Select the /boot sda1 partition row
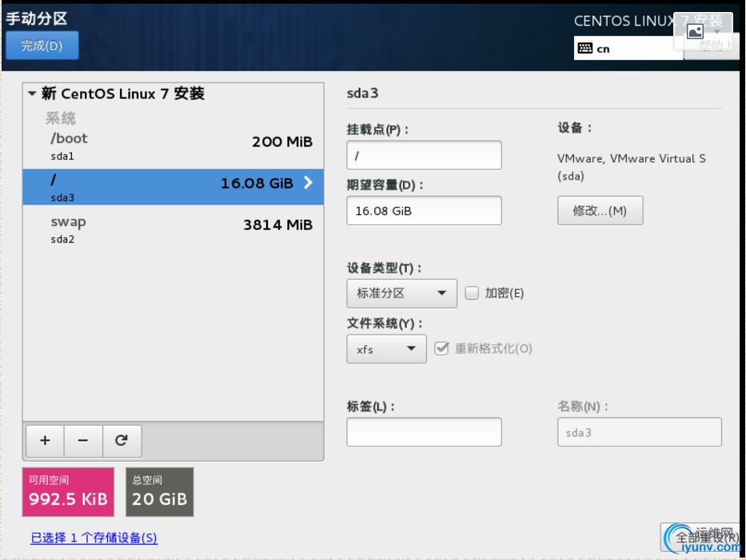 [x=174, y=147]
